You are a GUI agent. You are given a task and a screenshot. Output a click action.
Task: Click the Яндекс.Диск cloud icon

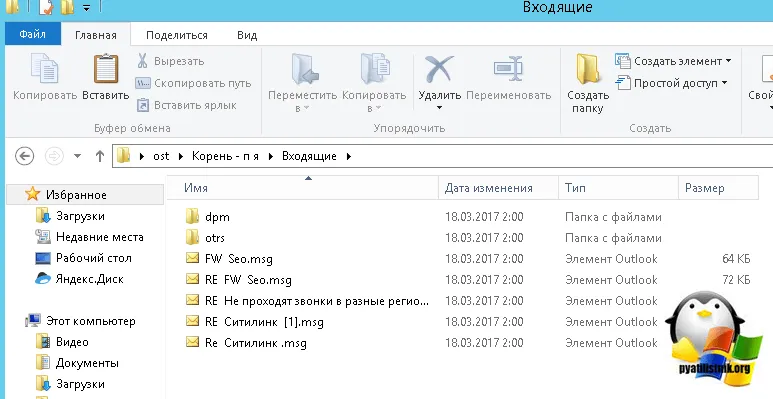tap(43, 279)
